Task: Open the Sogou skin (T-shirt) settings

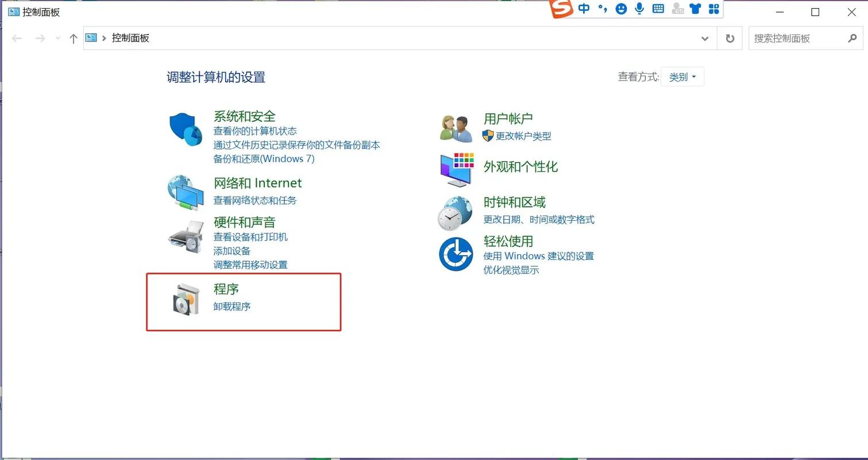Action: [696, 9]
